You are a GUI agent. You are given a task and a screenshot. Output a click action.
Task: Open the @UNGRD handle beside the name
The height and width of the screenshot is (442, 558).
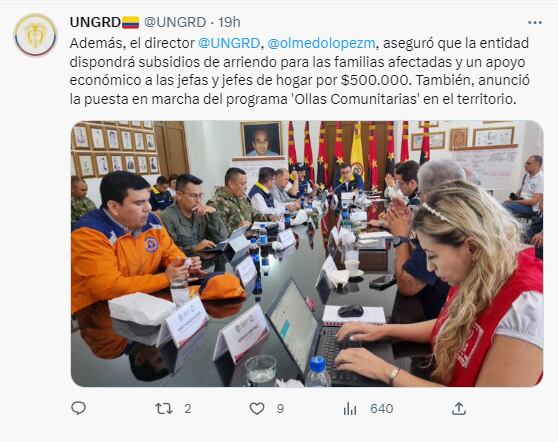click(x=175, y=22)
